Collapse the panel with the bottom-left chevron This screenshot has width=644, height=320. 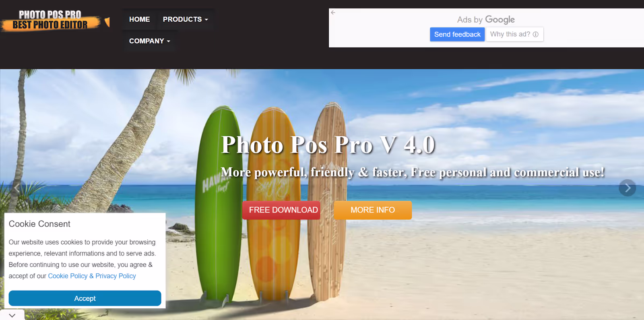point(12,315)
